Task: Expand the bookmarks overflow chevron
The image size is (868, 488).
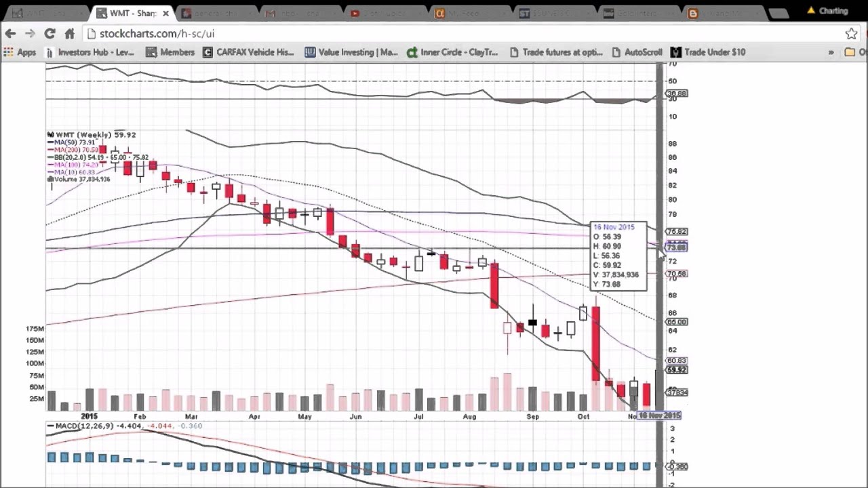Action: coord(831,52)
